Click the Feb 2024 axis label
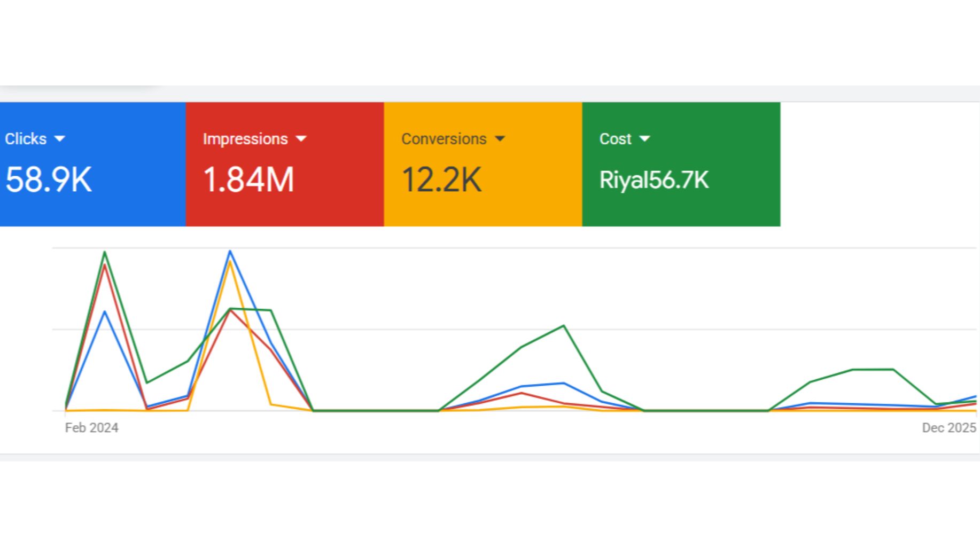 [91, 428]
